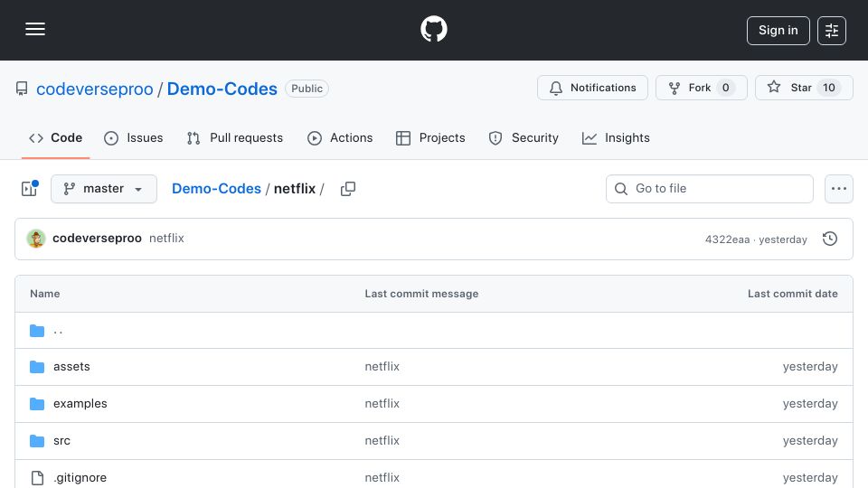
Task: Click the repository book icon
Action: [x=22, y=89]
